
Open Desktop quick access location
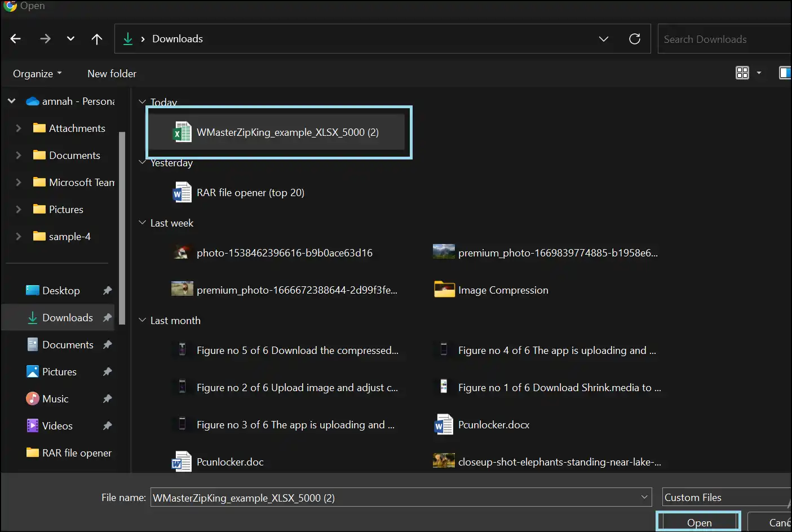point(53,291)
